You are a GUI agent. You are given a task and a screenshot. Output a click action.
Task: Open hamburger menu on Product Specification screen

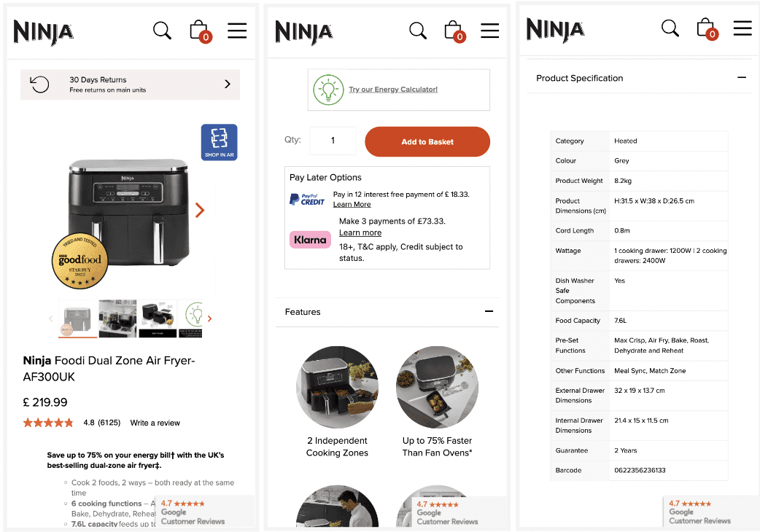(742, 28)
